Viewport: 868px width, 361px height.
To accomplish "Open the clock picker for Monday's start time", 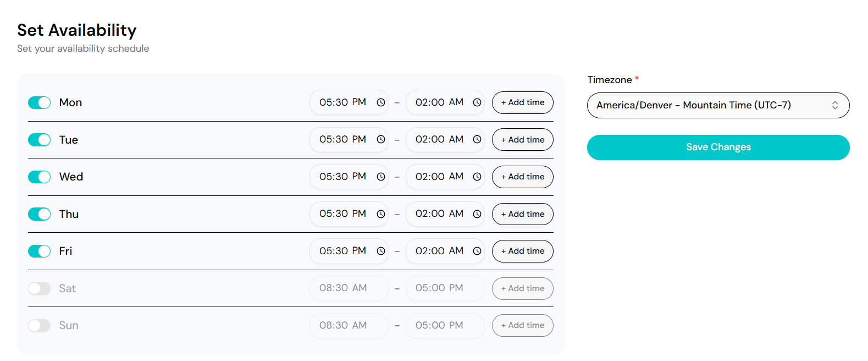I will tap(381, 102).
